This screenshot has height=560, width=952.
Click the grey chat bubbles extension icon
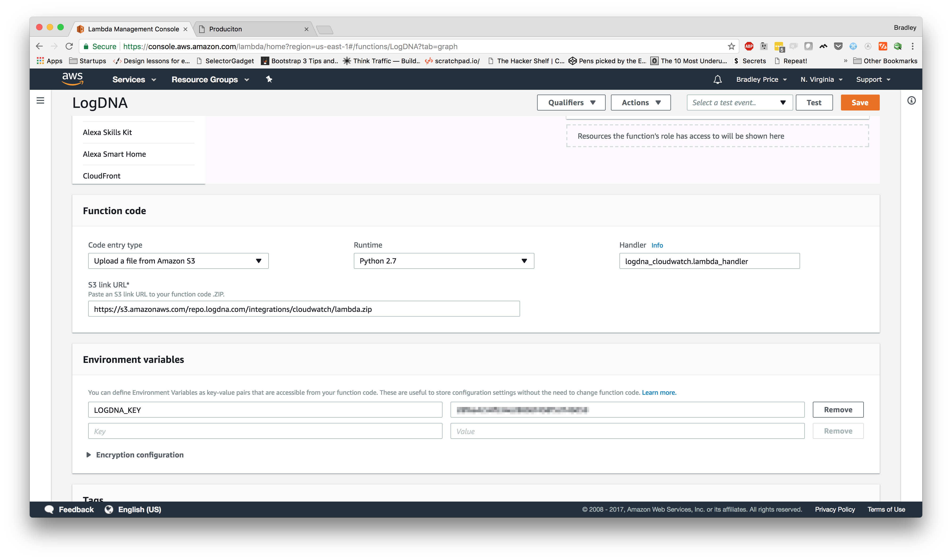click(794, 46)
